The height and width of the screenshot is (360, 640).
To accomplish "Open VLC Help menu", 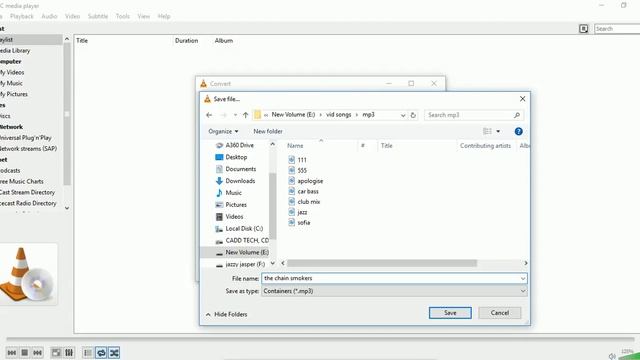I will [x=164, y=16].
